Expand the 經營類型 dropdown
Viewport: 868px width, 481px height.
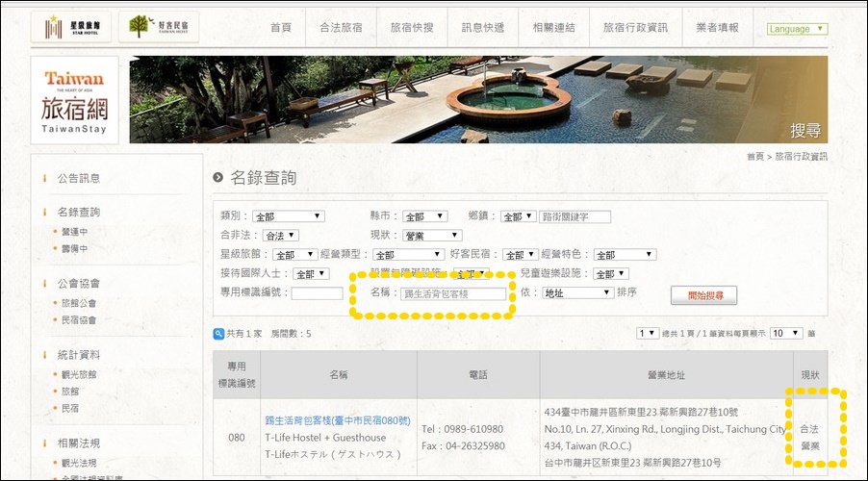click(409, 255)
